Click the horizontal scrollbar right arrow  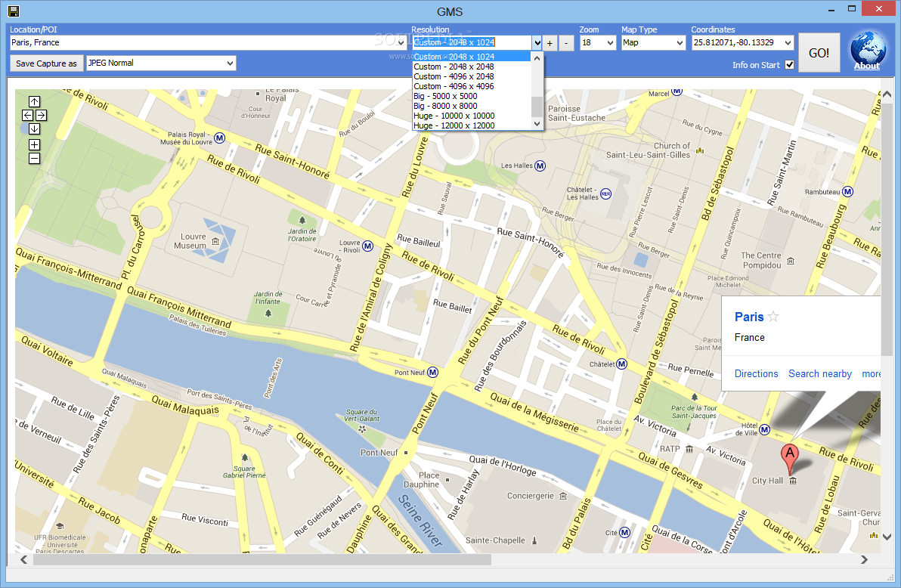[x=864, y=559]
